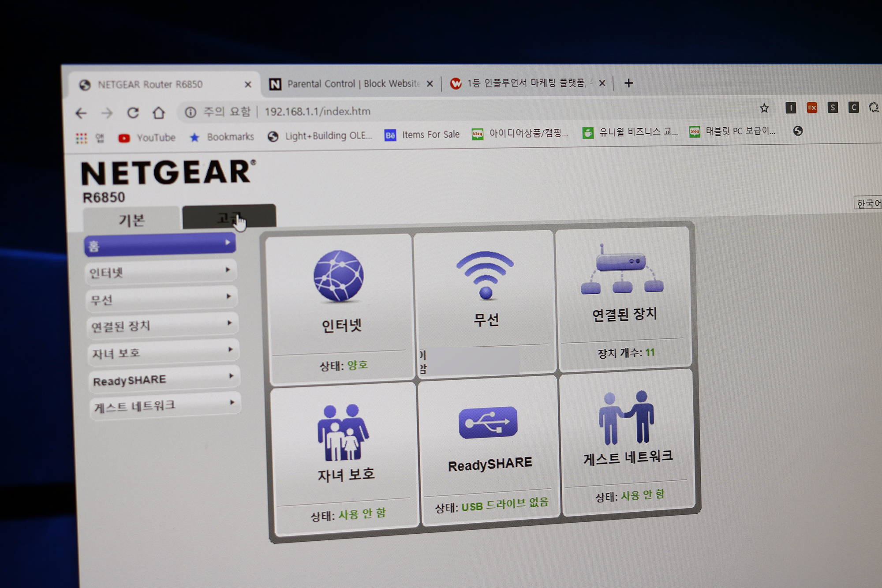
Task: Expand the 게스트 네트워크 sidebar arrow
Action: click(232, 402)
